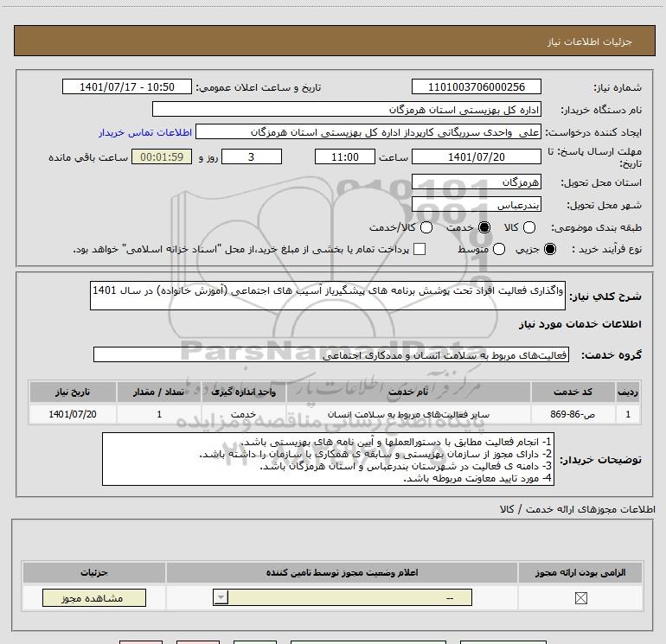This screenshot has width=666, height=644.
Task: Click the deadline time 11:00 field
Action: tap(345, 156)
